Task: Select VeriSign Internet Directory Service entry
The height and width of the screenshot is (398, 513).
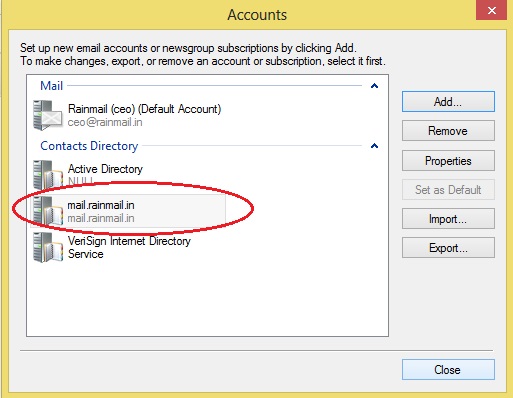Action: coord(128,247)
